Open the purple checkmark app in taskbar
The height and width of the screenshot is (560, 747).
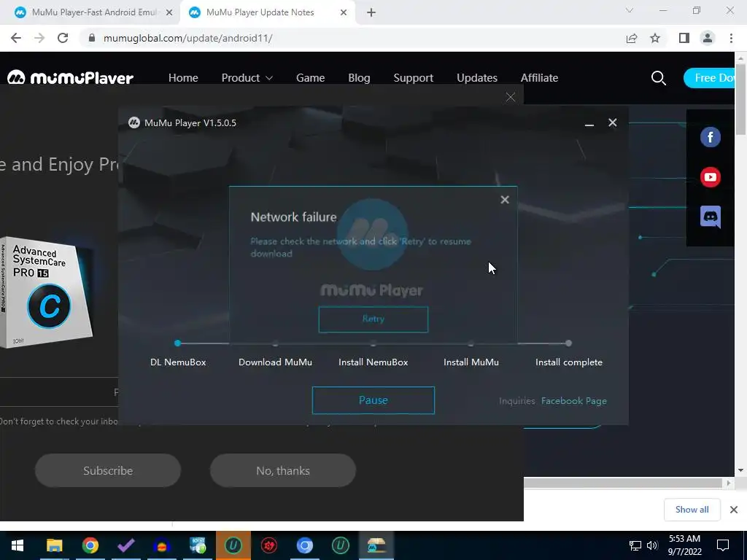[125, 545]
